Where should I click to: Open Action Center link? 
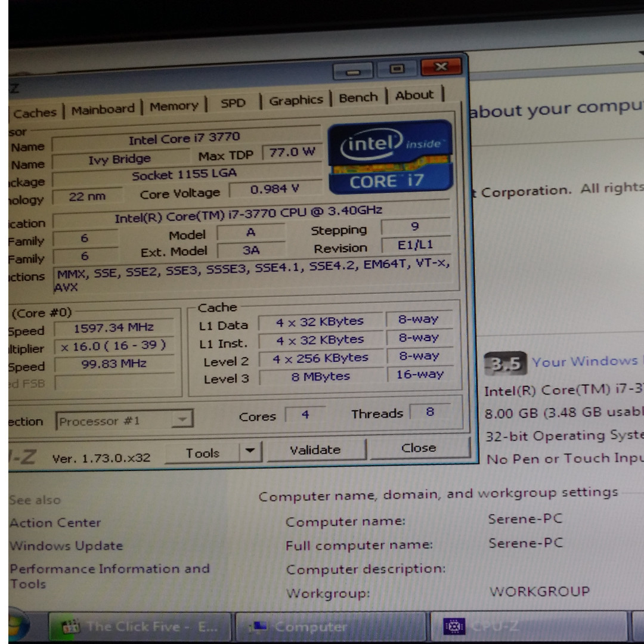(x=55, y=522)
